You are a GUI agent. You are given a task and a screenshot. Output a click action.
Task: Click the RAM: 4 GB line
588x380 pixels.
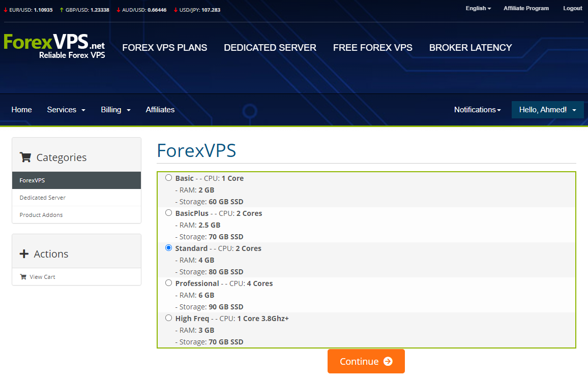tap(195, 260)
